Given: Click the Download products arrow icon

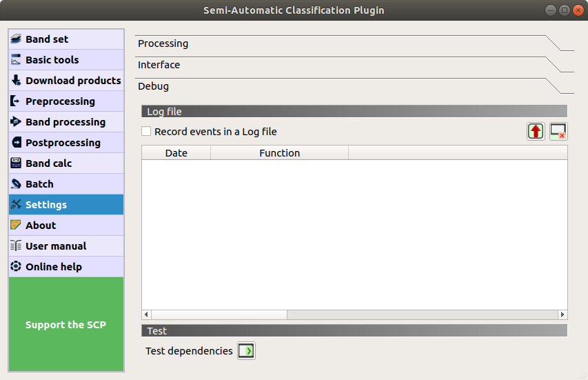Looking at the screenshot, I should click(x=16, y=81).
